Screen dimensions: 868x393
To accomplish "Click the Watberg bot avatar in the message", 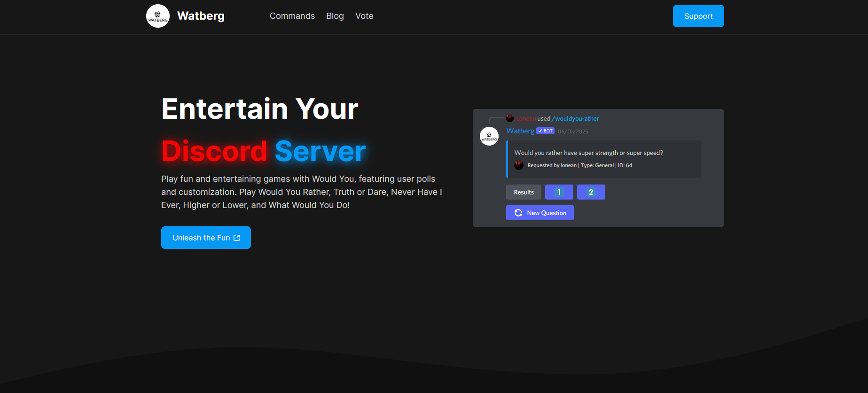I will (x=489, y=136).
